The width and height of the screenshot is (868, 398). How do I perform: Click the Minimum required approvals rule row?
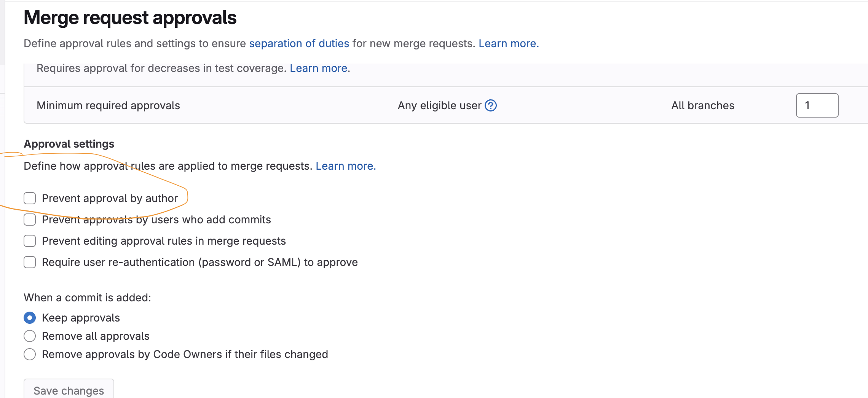(x=108, y=105)
